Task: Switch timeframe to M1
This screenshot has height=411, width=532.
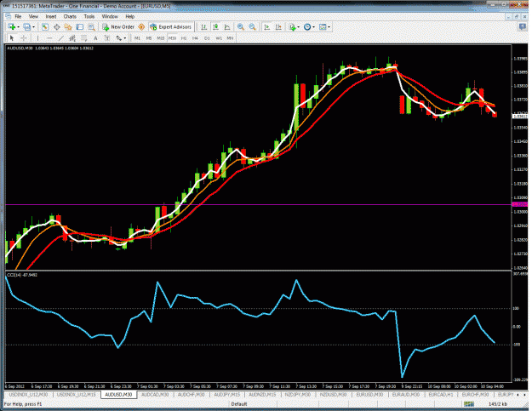Action: 137,38
